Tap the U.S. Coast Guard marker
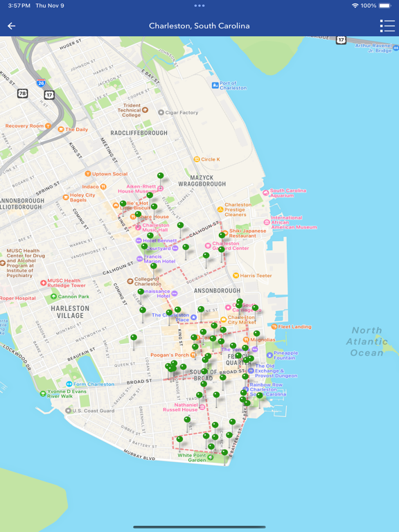 (x=68, y=411)
